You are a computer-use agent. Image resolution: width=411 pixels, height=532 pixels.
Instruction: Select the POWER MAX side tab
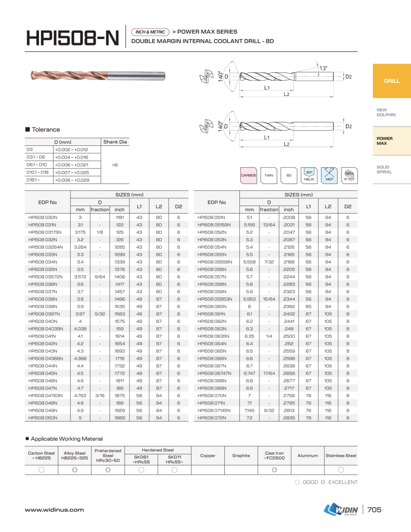[385, 141]
